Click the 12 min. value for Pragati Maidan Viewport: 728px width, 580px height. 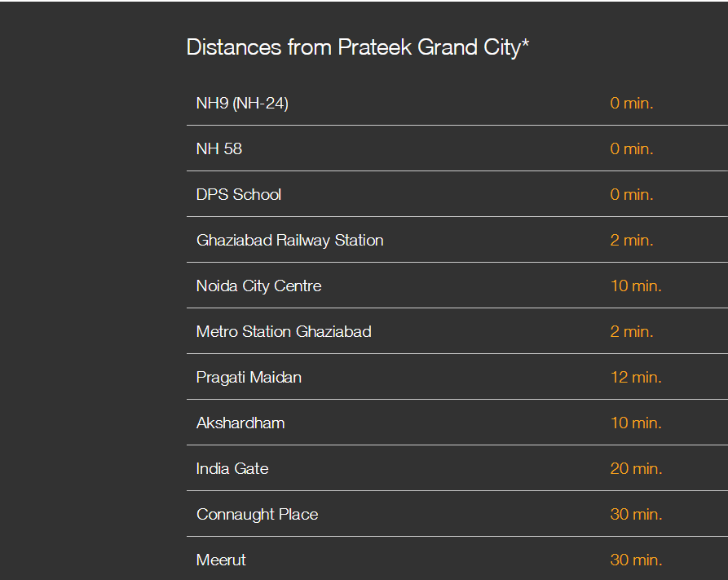coord(636,378)
